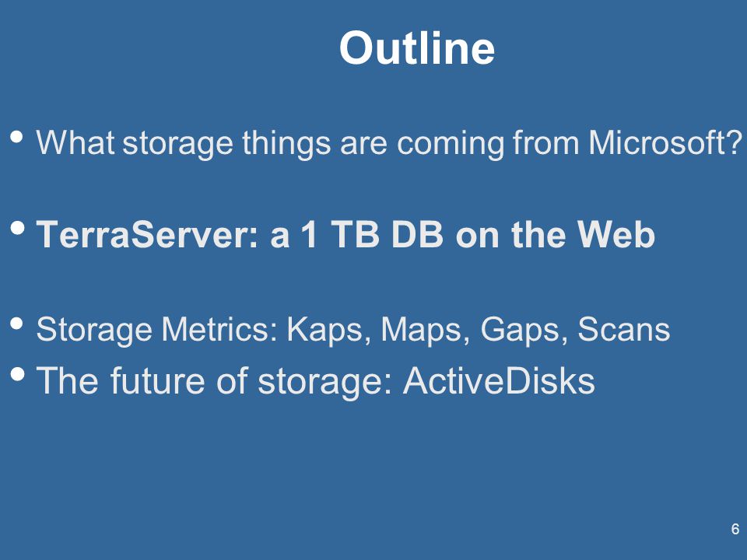Click the word 'coming' in first bullet
This screenshot has width=747, height=560.
tap(451, 142)
